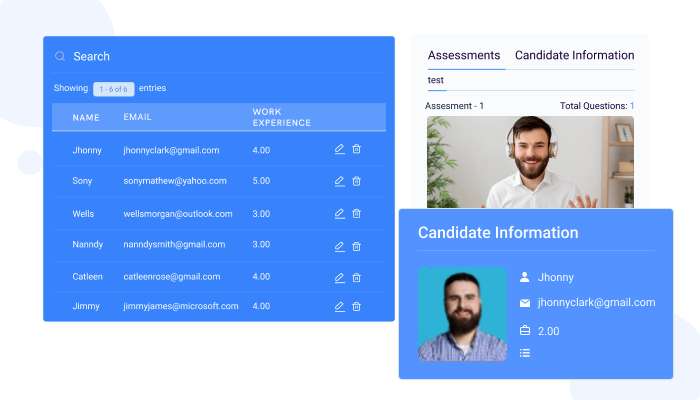This screenshot has height=400, width=700.
Task: Delete the Jimmy candidate entry
Action: click(x=356, y=307)
